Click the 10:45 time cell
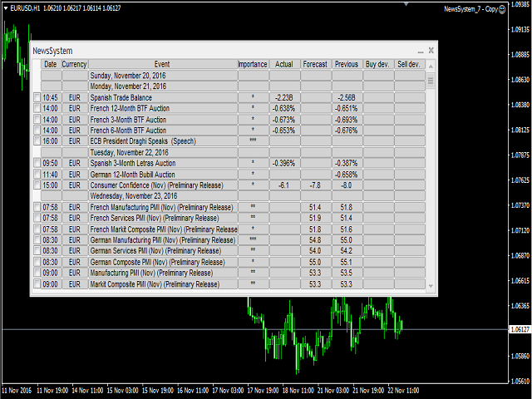This screenshot has width=532, height=399. tap(50, 98)
